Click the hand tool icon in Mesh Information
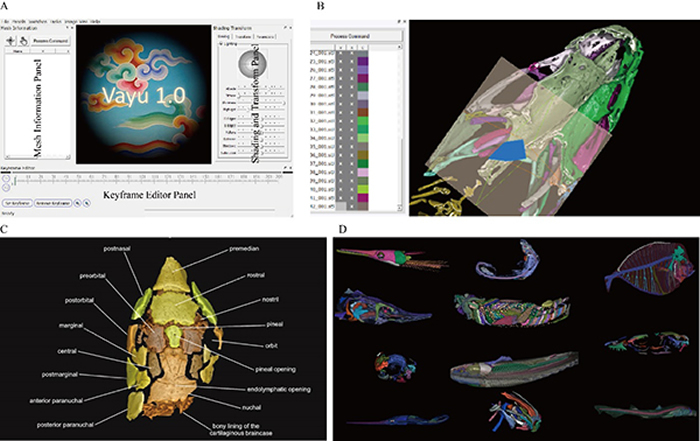 24,42
